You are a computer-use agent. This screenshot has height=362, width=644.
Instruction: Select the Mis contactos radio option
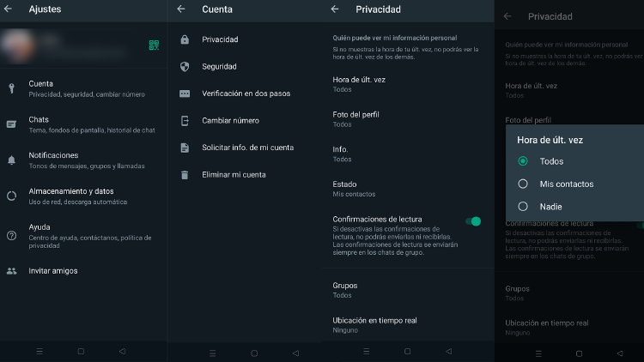(523, 184)
